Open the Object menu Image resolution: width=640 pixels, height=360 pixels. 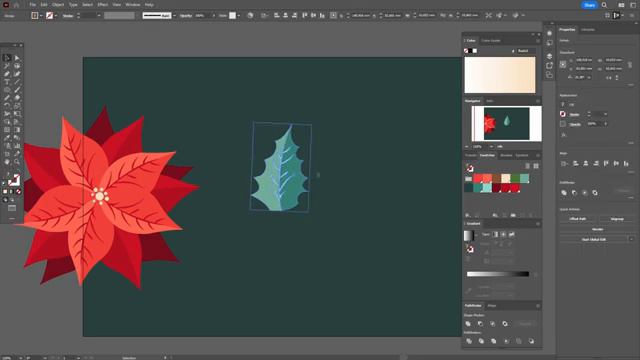coord(58,5)
